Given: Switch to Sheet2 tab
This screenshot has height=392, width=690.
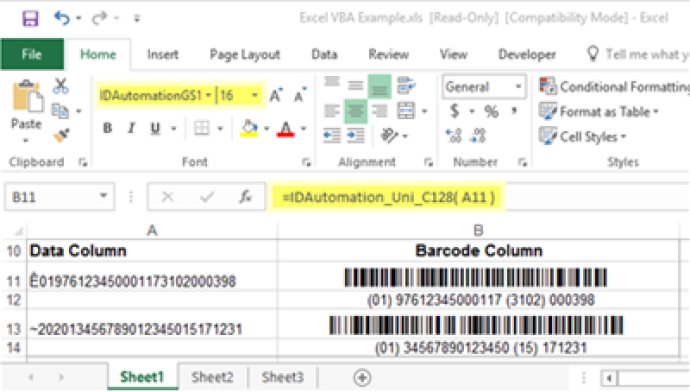Looking at the screenshot, I should [x=212, y=377].
